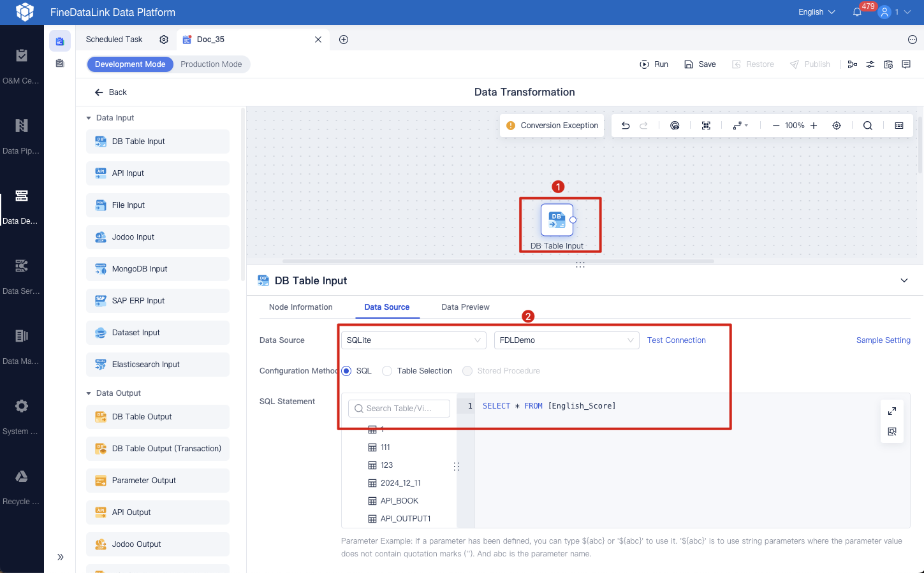Viewport: 924px width, 573px height.
Task: Open the user account dropdown
Action: pyautogui.click(x=894, y=12)
